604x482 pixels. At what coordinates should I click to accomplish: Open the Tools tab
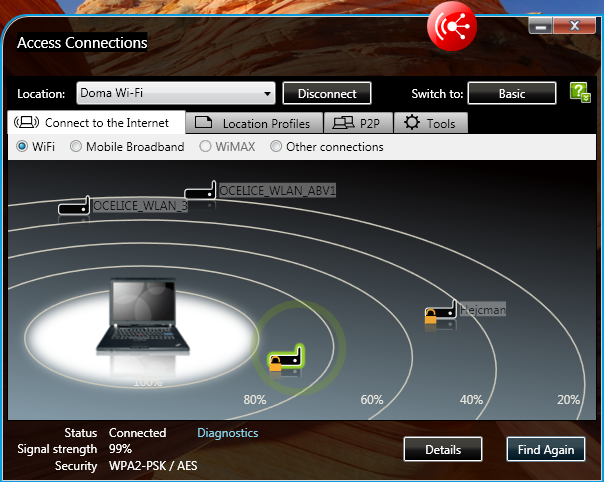click(430, 123)
